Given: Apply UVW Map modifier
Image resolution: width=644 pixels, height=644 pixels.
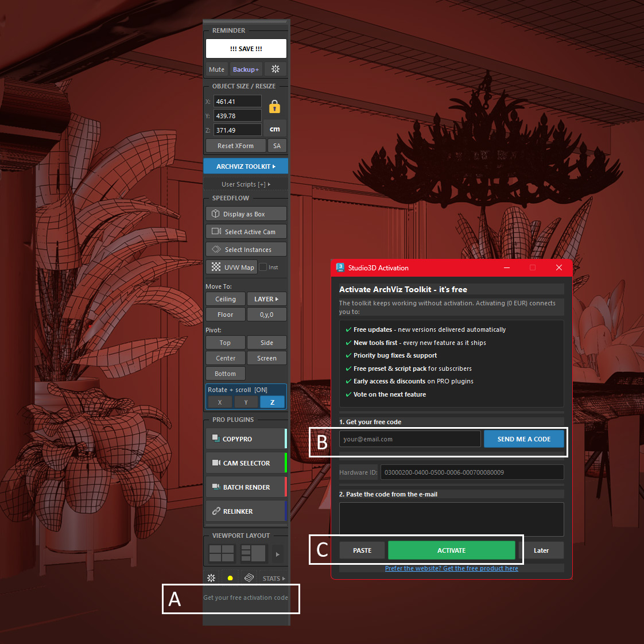Looking at the screenshot, I should click(x=232, y=267).
